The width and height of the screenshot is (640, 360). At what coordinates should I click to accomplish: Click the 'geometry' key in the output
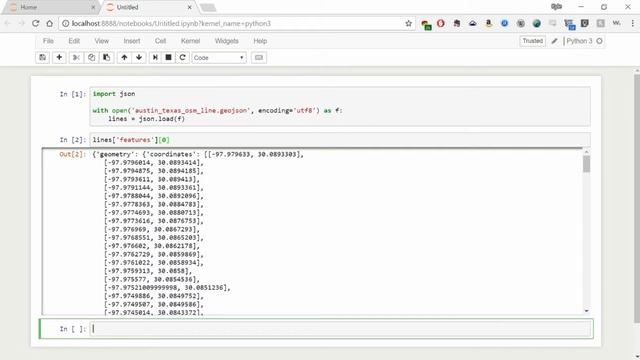coord(115,154)
